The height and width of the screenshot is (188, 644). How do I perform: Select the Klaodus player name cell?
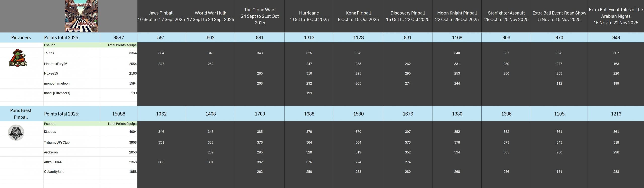[x=71, y=132]
